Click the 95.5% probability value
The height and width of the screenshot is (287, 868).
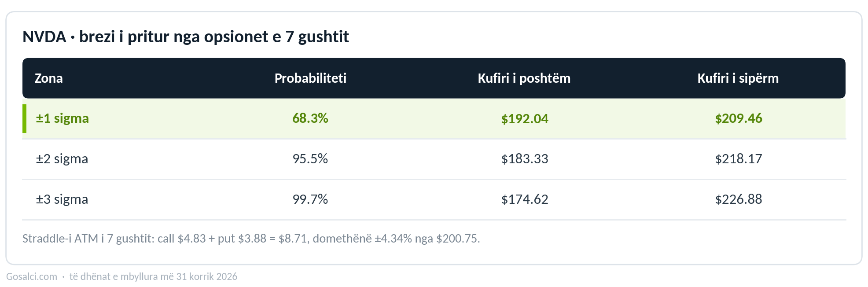(310, 159)
